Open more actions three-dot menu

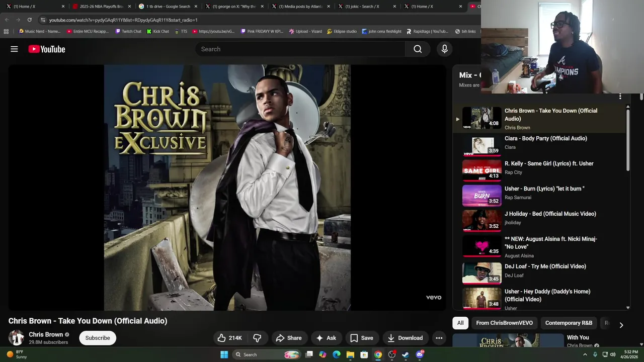tap(439, 338)
